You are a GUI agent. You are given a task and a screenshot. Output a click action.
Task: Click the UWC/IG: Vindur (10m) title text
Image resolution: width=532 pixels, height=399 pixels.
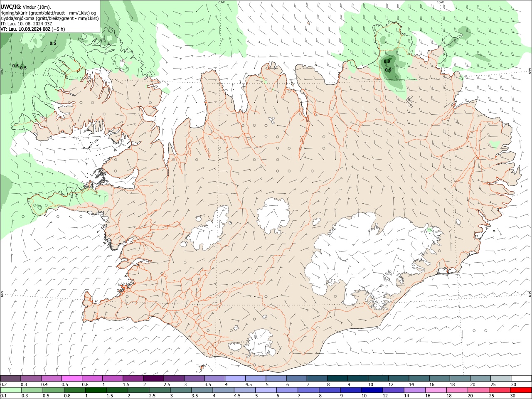[x=26, y=7]
